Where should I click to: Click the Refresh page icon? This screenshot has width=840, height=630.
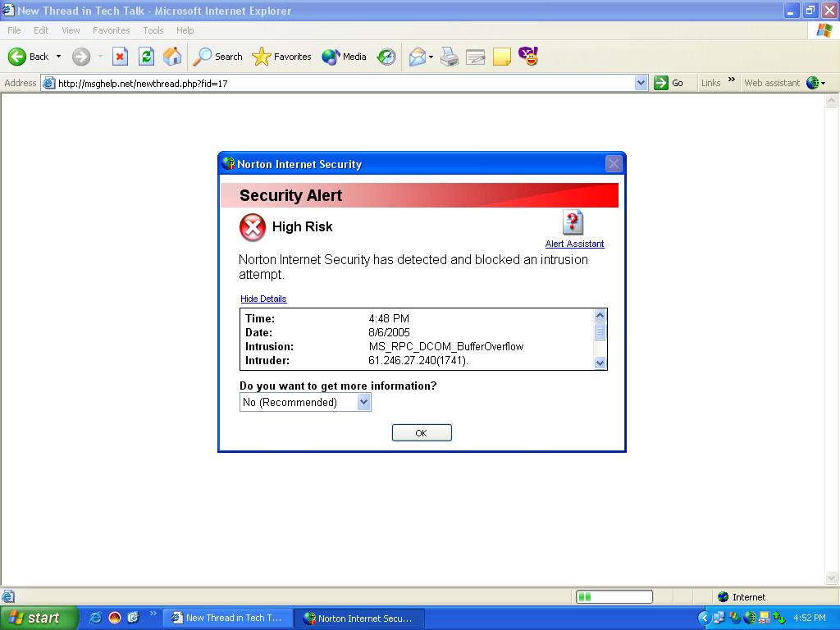pyautogui.click(x=146, y=57)
